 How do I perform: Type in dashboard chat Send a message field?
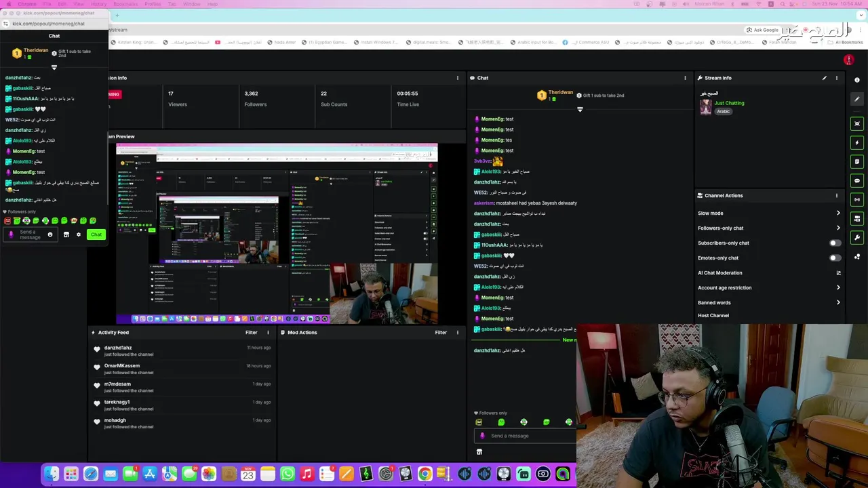click(x=526, y=436)
